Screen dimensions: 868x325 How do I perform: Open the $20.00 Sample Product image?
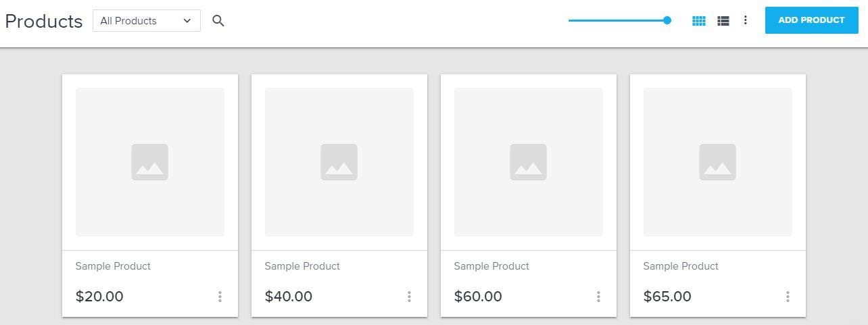(x=150, y=162)
